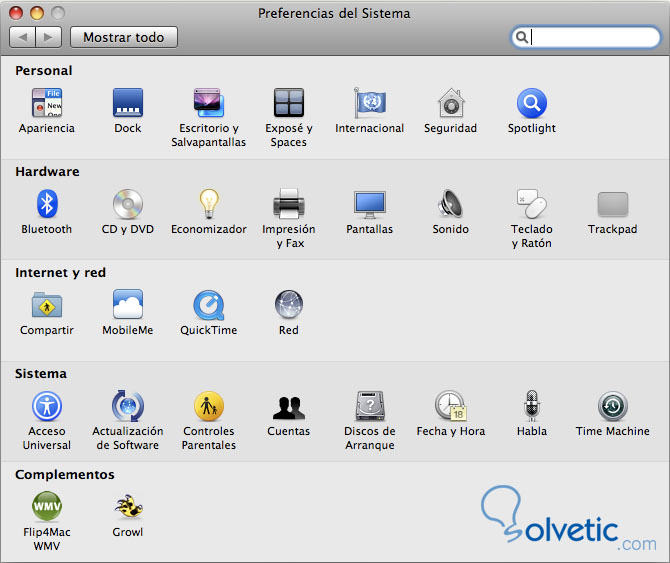Go back with the left arrow button
Viewport: 670px width, 563px height.
pyautogui.click(x=23, y=37)
